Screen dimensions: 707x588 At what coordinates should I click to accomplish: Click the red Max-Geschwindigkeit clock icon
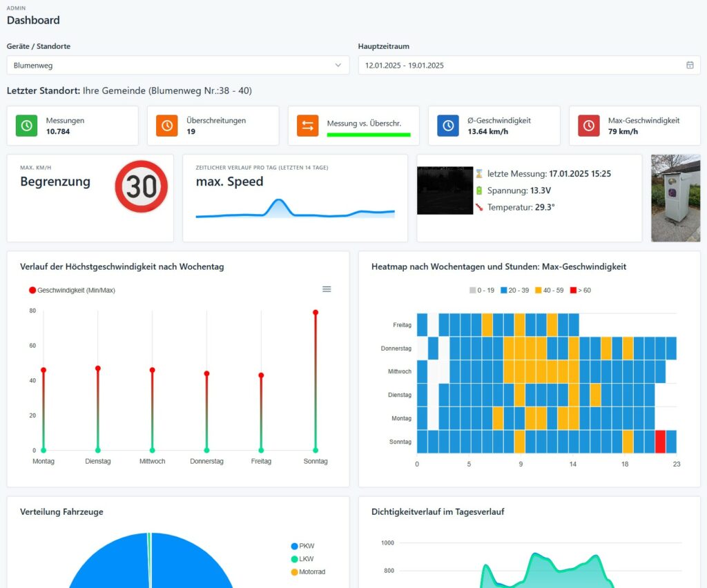[x=589, y=126]
